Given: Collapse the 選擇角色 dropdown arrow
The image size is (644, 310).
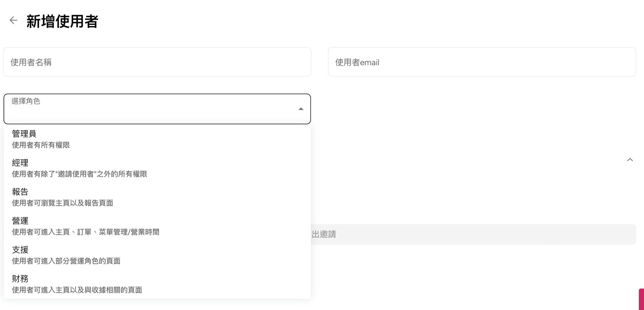Looking at the screenshot, I should (x=301, y=109).
